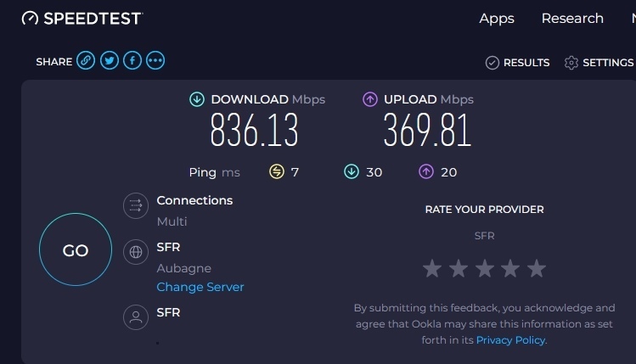The image size is (636, 364).
Task: Click the download arrow icon
Action: click(197, 99)
